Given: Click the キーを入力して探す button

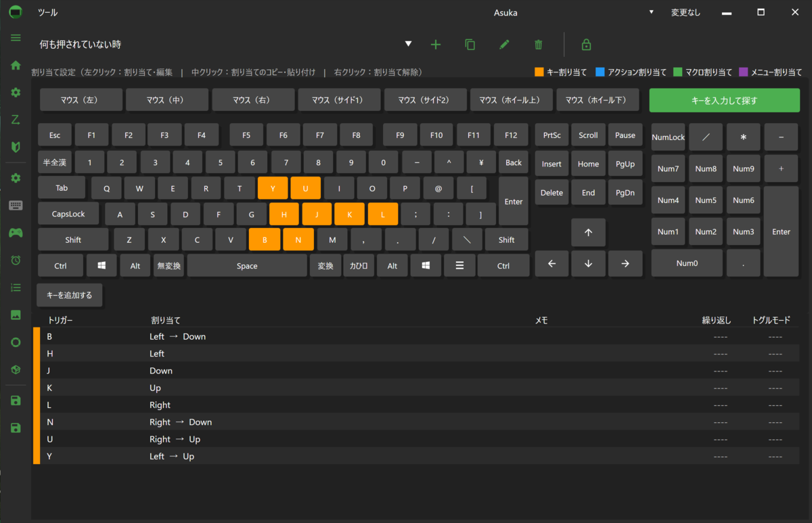Looking at the screenshot, I should 725,100.
